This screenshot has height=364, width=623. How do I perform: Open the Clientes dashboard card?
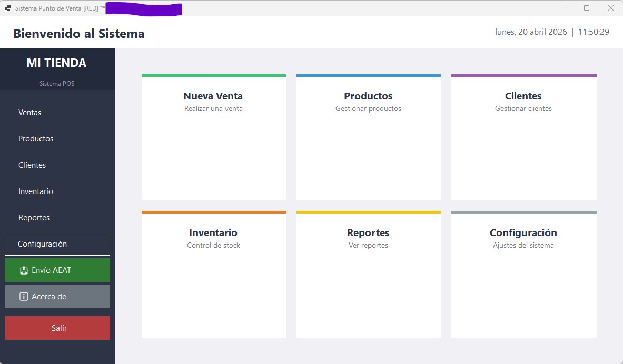pyautogui.click(x=523, y=137)
